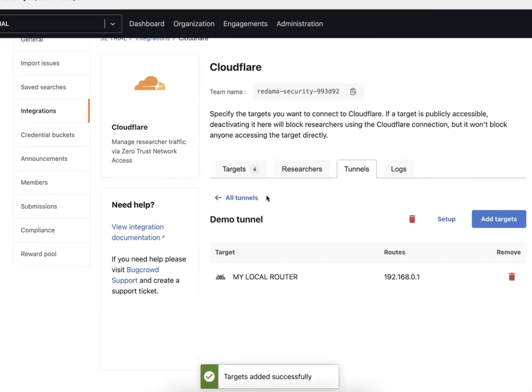
Task: Switch to the Researchers tab
Action: 302,169
